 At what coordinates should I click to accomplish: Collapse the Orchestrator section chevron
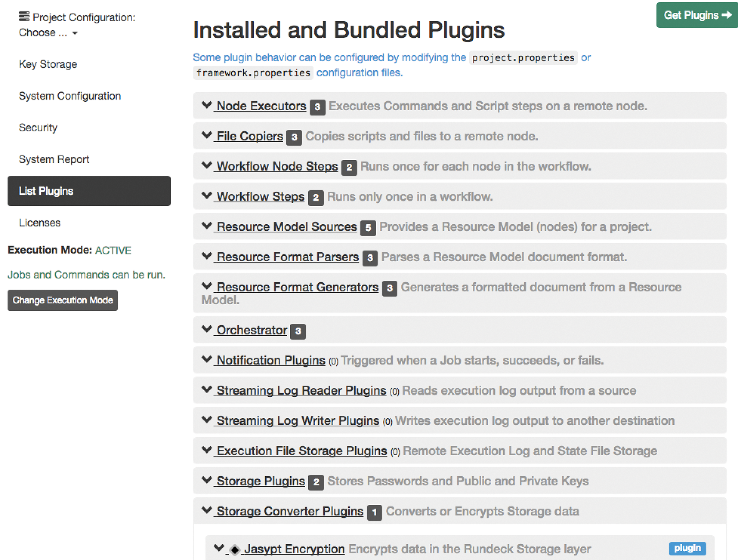click(x=206, y=330)
